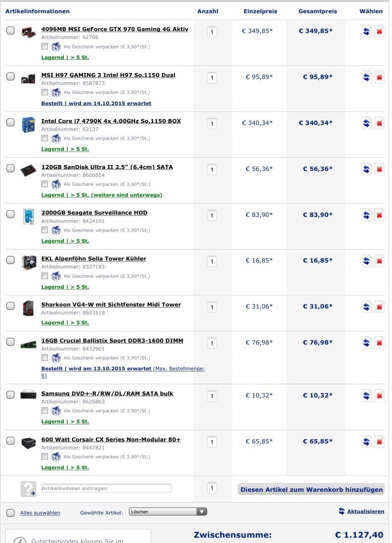Select the MSI H97 GAMING 3 row checkbox
The image size is (392, 543).
click(10, 77)
